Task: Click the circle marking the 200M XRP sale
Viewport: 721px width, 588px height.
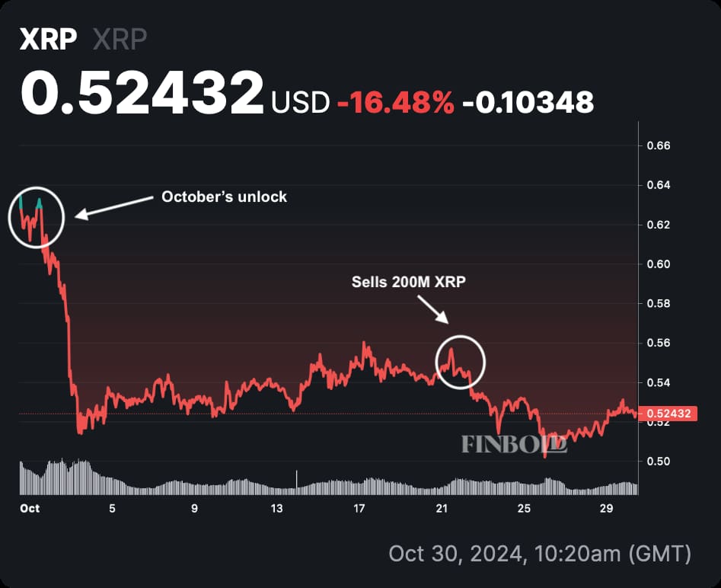Action: point(461,362)
